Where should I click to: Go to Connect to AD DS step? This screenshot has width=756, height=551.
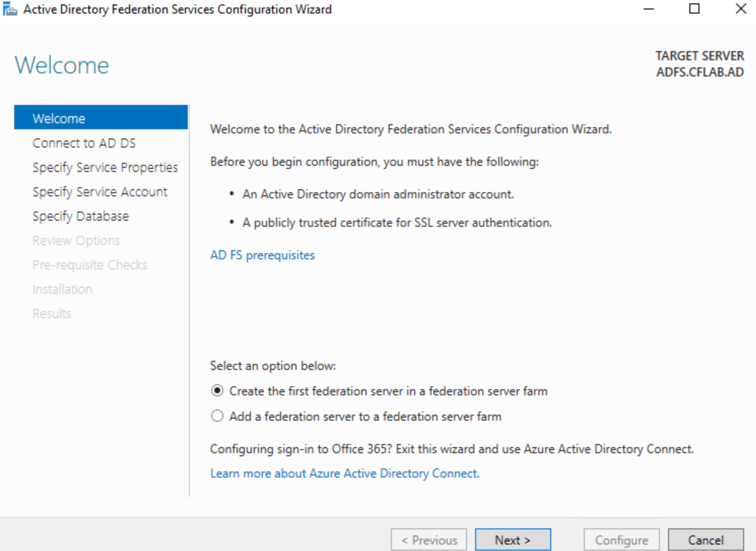[x=84, y=144]
